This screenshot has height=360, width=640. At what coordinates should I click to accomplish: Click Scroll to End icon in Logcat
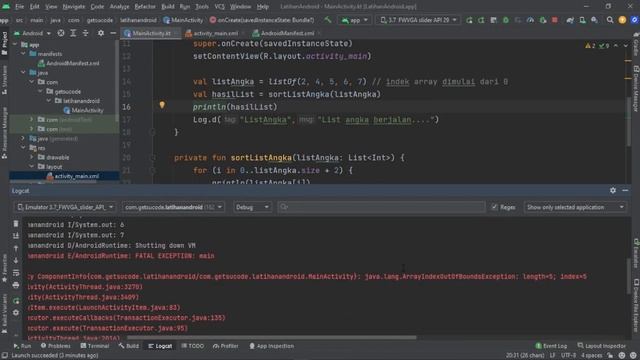click(x=16, y=236)
